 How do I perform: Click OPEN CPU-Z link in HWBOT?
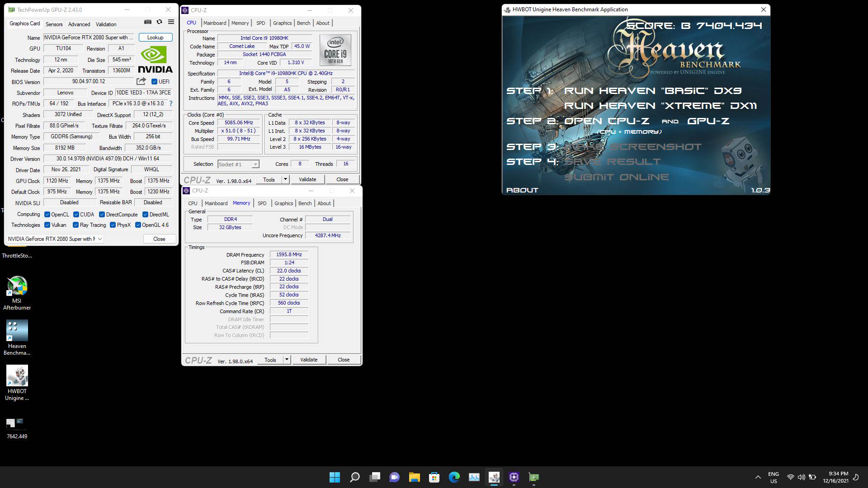[x=607, y=121]
